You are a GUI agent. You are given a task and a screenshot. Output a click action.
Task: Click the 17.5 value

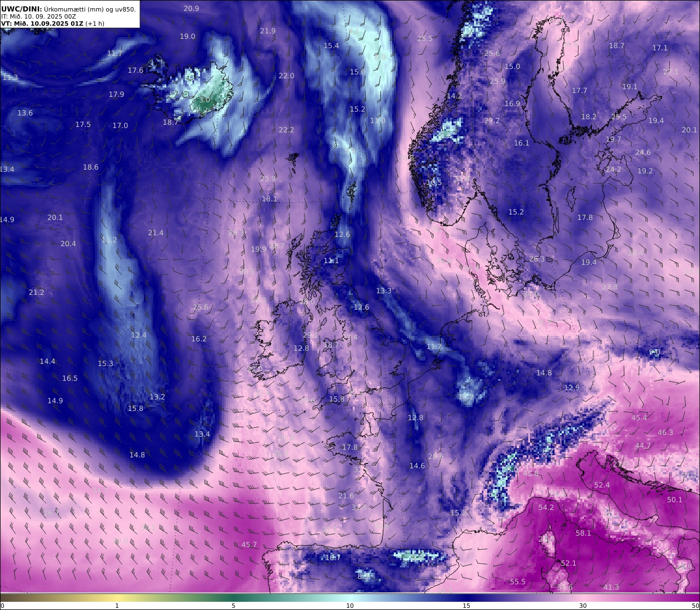[83, 124]
